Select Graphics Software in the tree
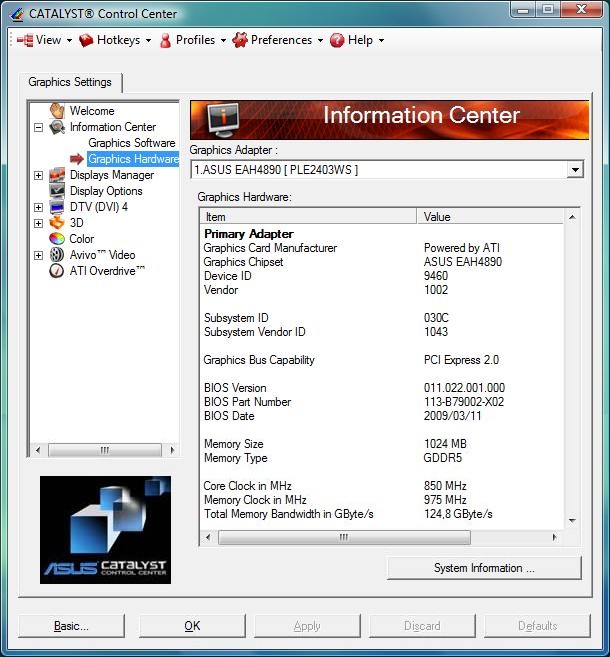 (132, 143)
